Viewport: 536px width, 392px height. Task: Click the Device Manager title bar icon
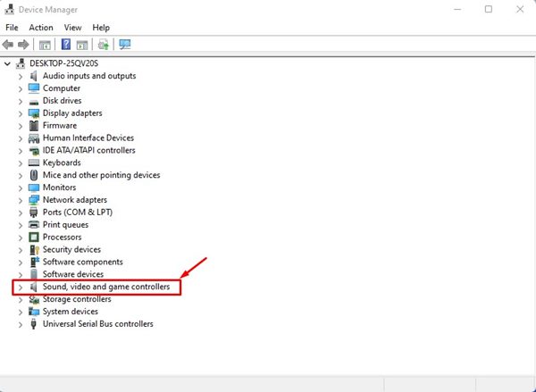10,10
